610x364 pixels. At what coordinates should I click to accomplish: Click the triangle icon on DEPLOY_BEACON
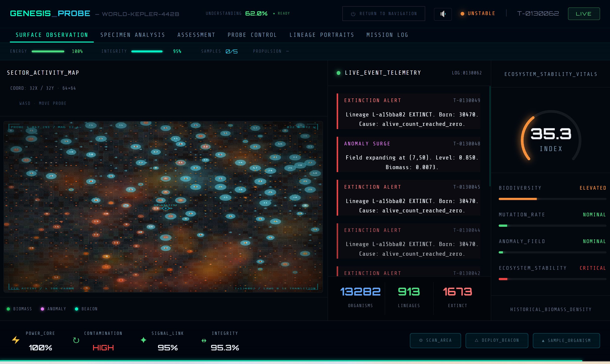[476, 341]
